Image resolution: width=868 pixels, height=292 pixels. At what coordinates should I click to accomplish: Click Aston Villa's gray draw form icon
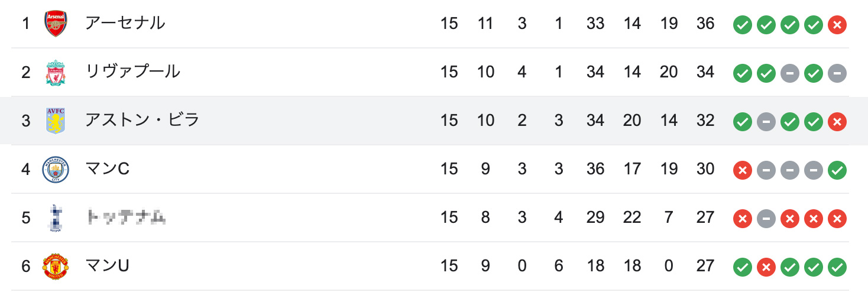766,122
